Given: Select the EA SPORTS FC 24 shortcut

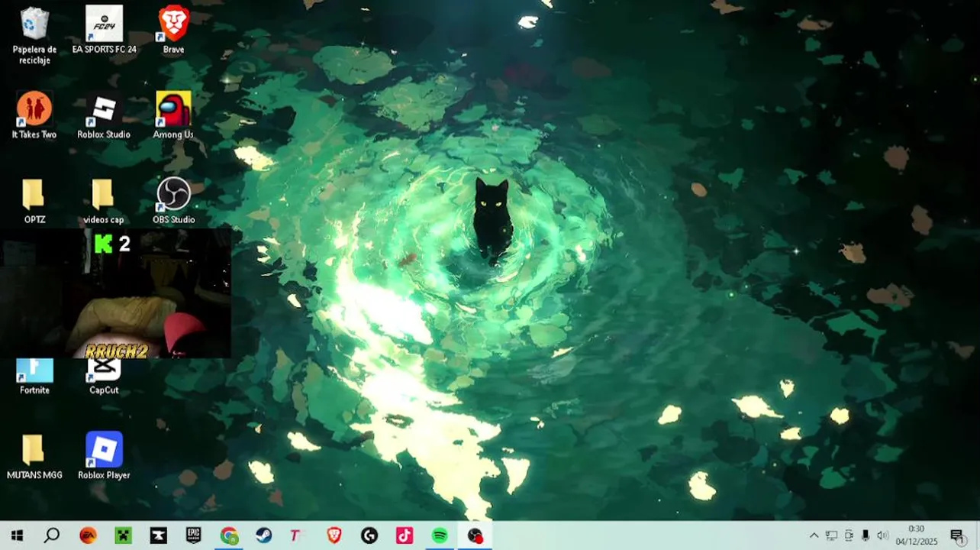Looking at the screenshot, I should pos(104,31).
